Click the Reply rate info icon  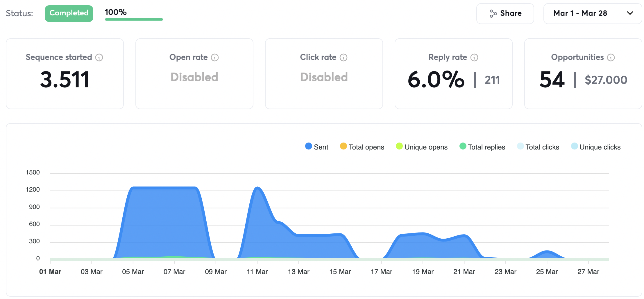click(x=474, y=57)
